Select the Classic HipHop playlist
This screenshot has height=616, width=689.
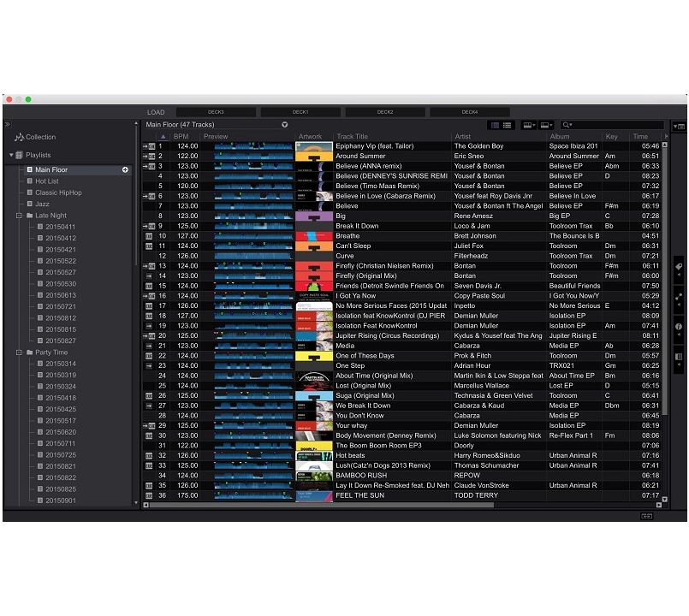58,192
